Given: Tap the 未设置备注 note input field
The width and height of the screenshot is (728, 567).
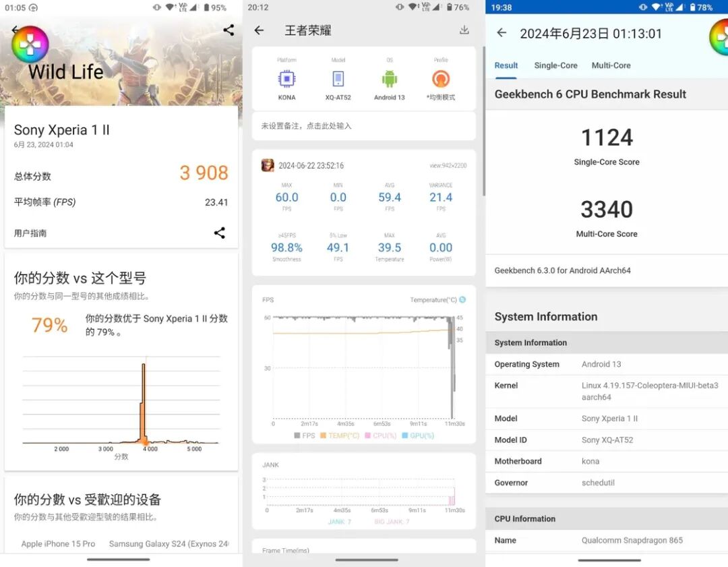Looking at the screenshot, I should click(364, 126).
